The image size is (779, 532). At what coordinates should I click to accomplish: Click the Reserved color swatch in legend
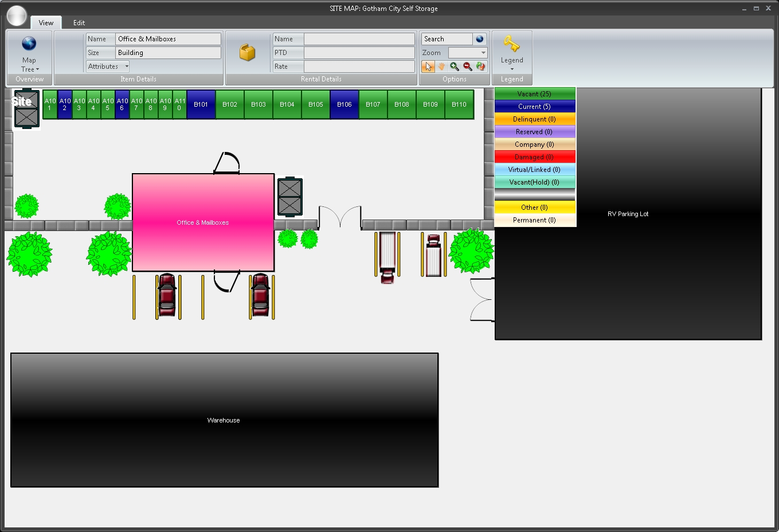pos(535,131)
